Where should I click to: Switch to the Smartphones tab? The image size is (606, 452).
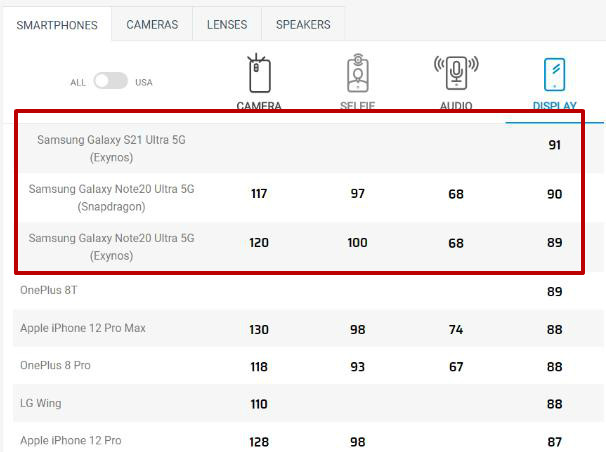(57, 25)
